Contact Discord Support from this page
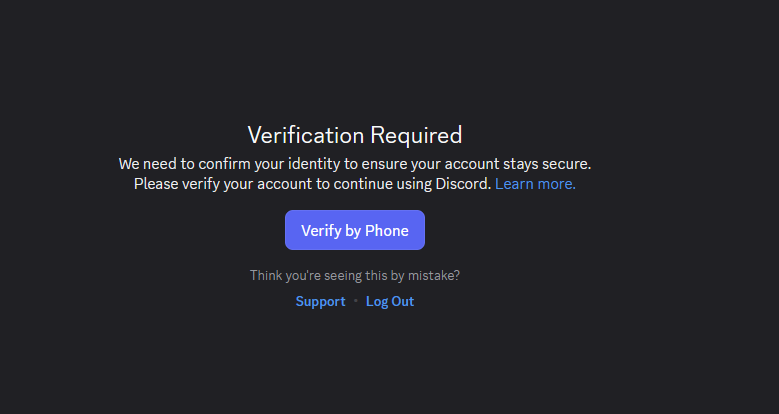Viewport: 779px width, 414px height. click(320, 301)
